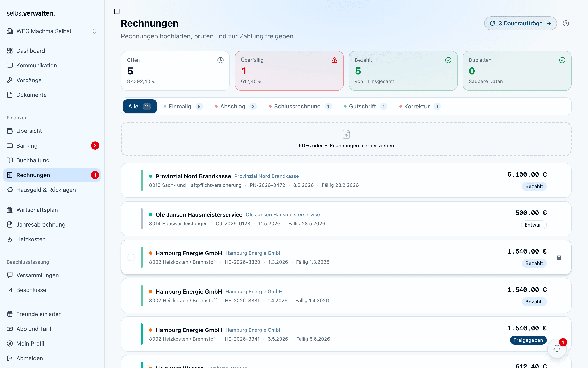Click the Buchhaltung book icon
Image resolution: width=588 pixels, height=368 pixels.
pos(10,160)
